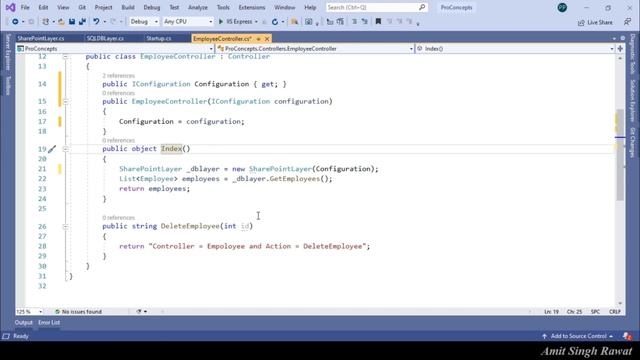Click the Open File folder icon
This screenshot has height=360, width=640.
tap(61, 22)
